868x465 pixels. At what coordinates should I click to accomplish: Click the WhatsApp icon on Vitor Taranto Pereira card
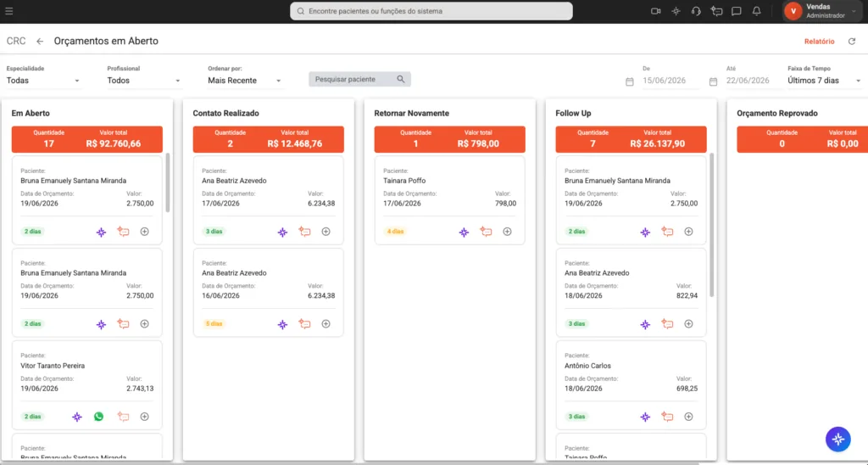point(98,417)
